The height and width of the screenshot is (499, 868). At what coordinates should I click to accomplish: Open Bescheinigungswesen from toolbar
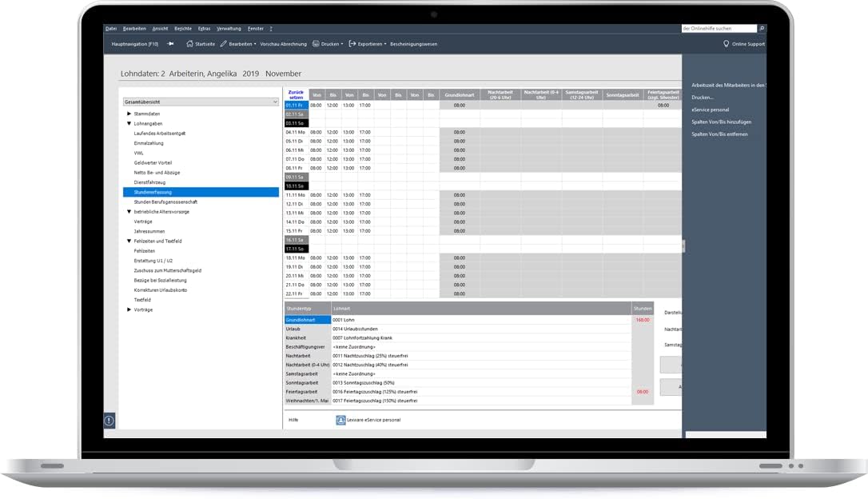click(x=413, y=44)
